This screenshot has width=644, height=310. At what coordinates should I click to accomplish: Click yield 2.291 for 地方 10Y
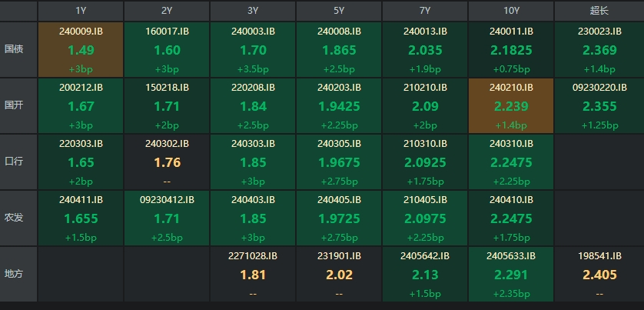tap(511, 275)
